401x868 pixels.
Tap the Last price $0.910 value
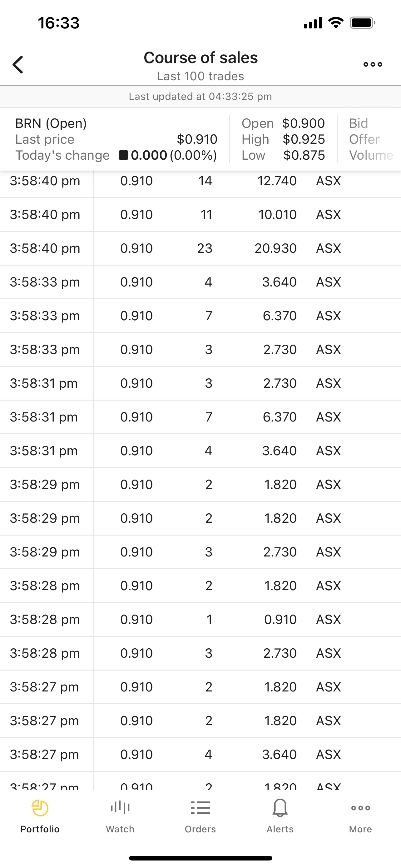(197, 139)
